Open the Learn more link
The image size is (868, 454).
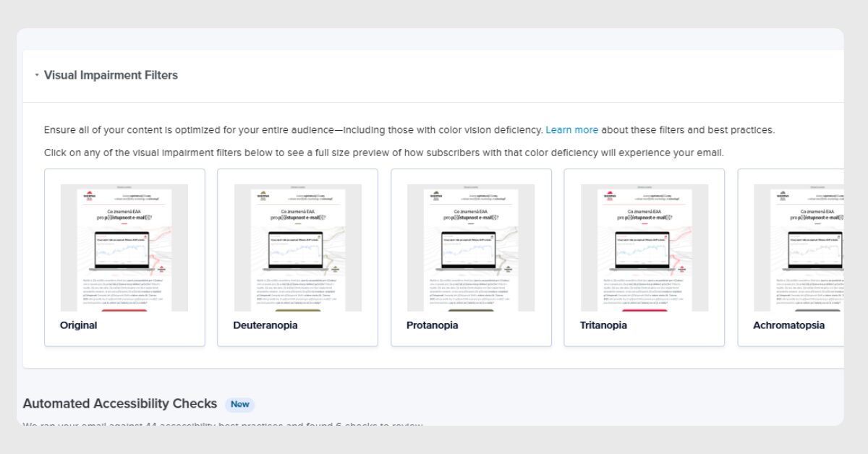click(571, 130)
